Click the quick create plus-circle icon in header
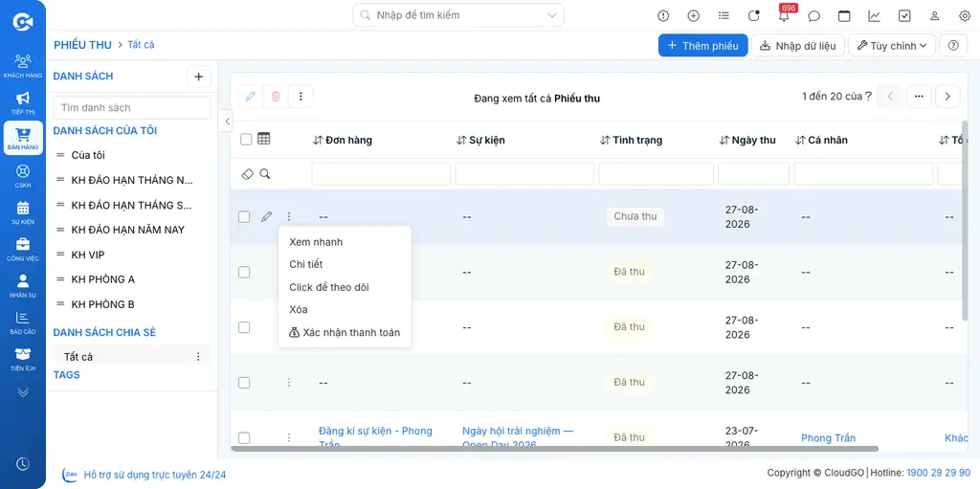This screenshot has height=489, width=980. pos(693,15)
